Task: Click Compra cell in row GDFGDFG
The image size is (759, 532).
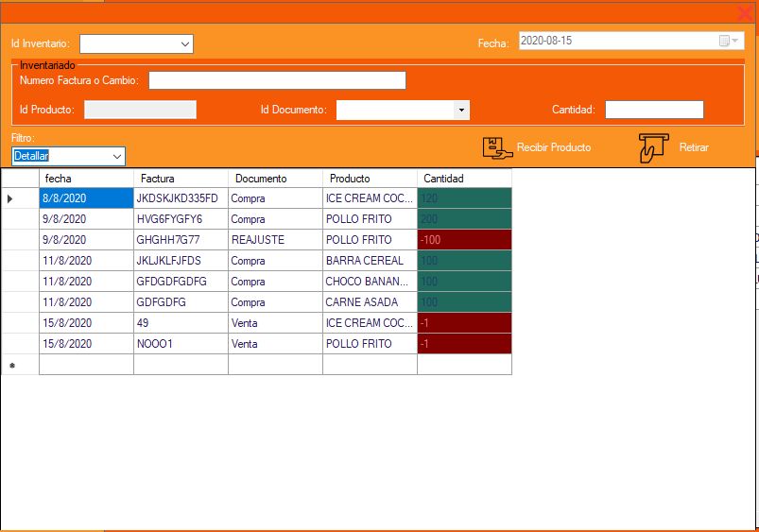Action: click(x=275, y=302)
